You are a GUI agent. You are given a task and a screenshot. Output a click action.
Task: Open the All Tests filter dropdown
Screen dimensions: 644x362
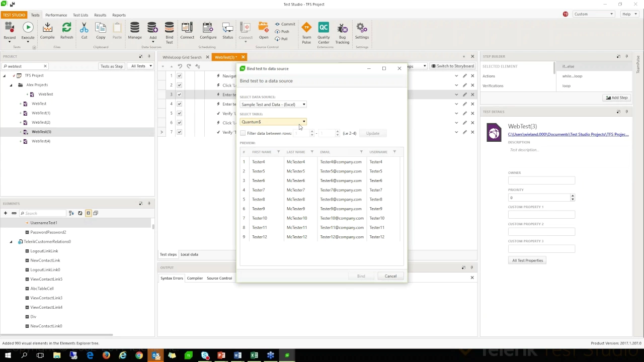pos(141,66)
